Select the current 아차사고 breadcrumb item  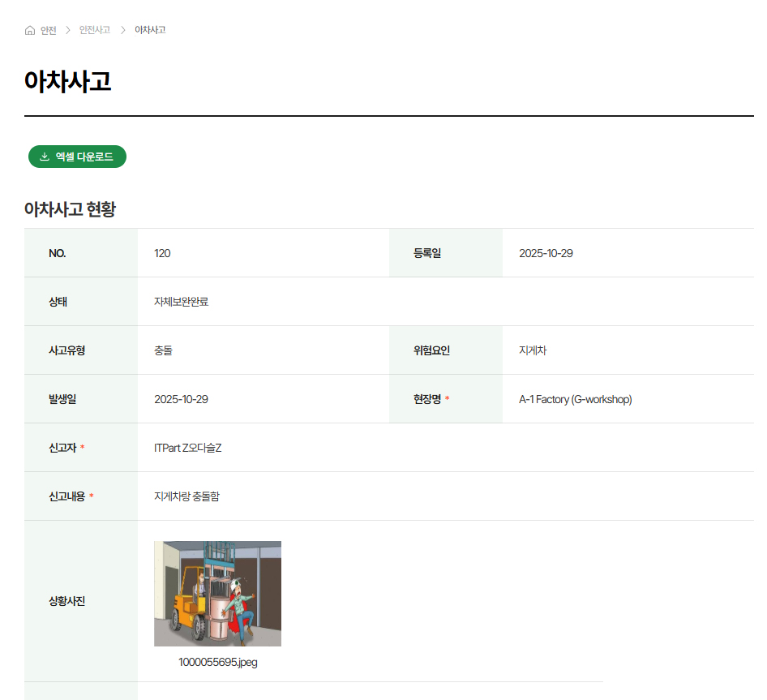[150, 30]
